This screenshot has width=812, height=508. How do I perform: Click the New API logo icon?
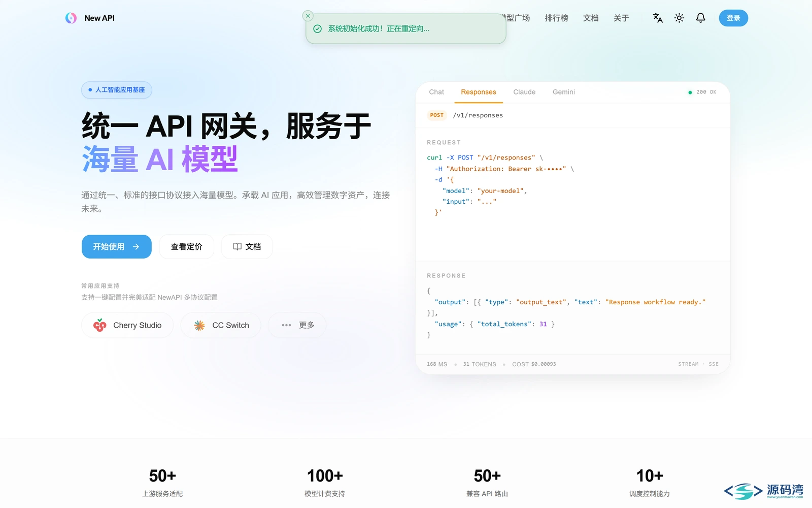(71, 18)
